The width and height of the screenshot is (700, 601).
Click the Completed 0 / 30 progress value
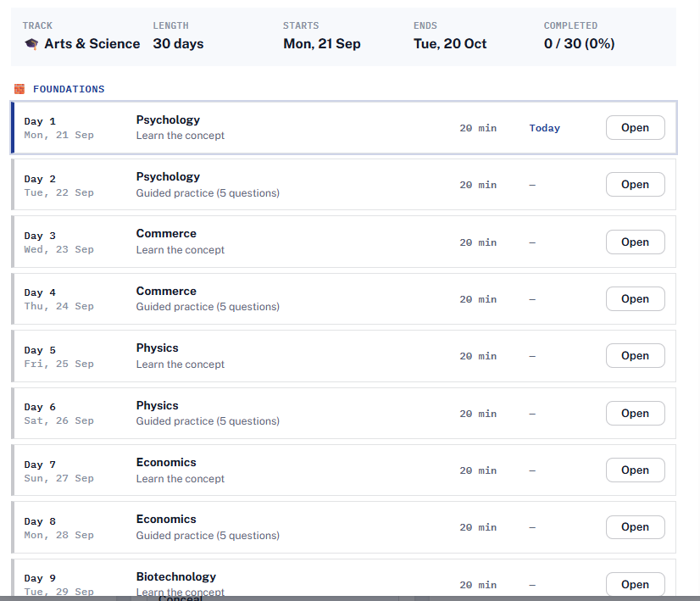click(579, 44)
